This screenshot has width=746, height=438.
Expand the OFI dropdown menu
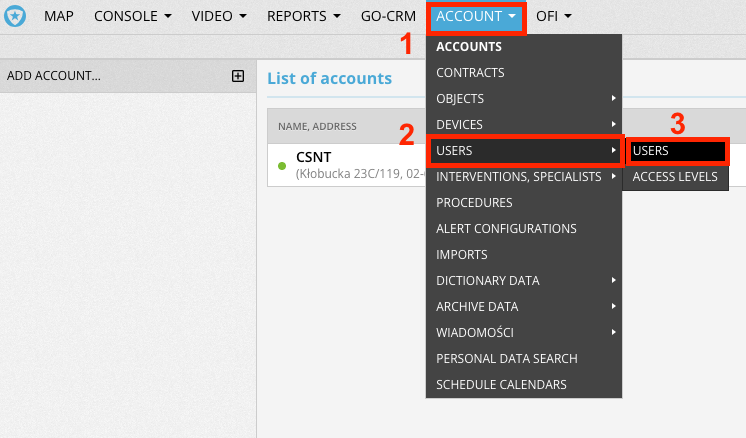[553, 17]
